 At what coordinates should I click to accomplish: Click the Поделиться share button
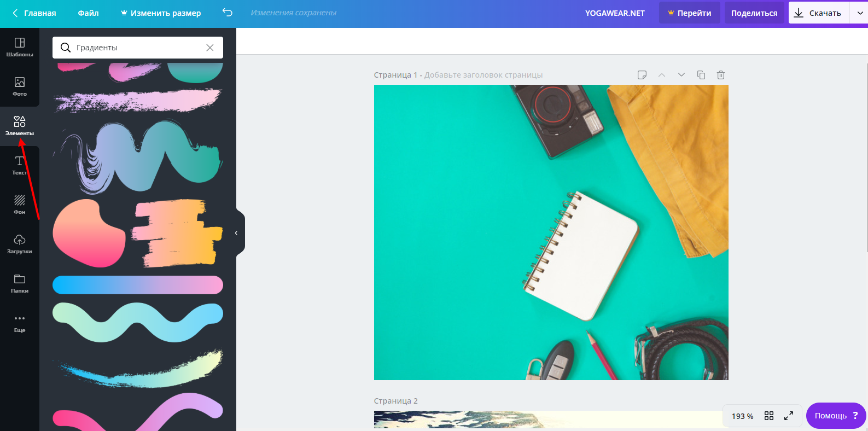754,13
